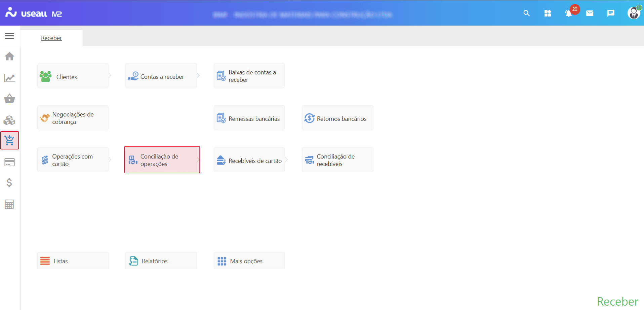Screen dimensions: 644x310
Task: Open the line chart sidebar icon
Action: (9, 78)
